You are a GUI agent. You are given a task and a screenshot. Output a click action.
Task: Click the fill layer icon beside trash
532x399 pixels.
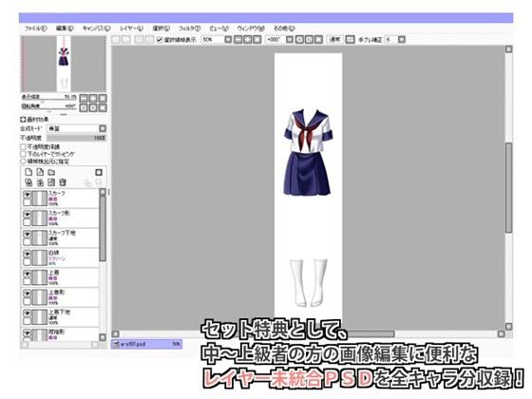(x=51, y=182)
